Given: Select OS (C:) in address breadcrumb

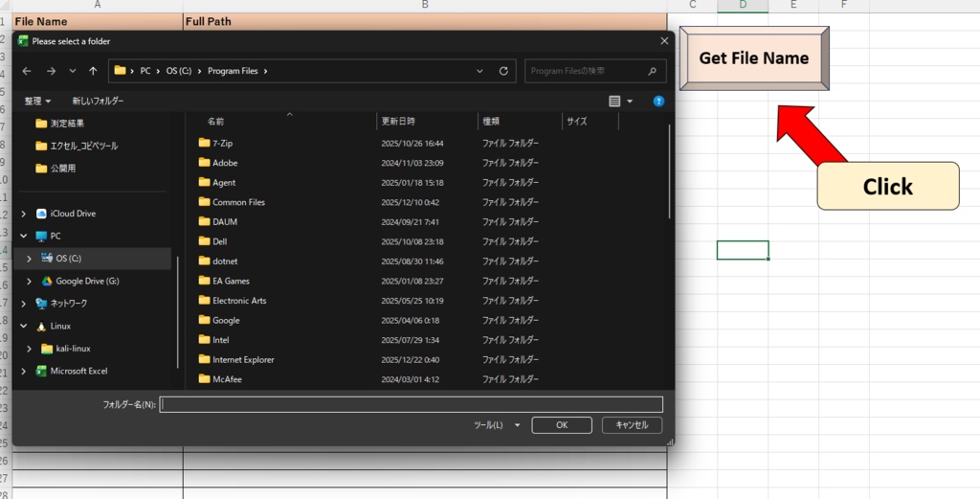Looking at the screenshot, I should (179, 71).
